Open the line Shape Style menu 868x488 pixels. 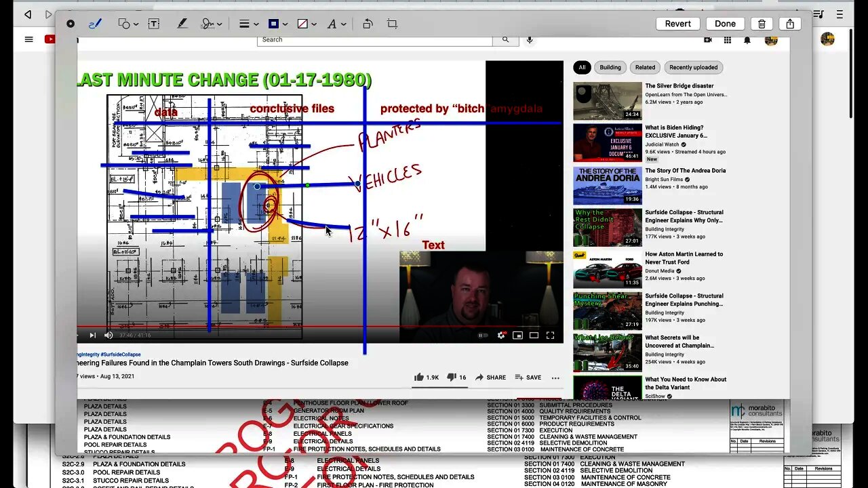(x=248, y=24)
